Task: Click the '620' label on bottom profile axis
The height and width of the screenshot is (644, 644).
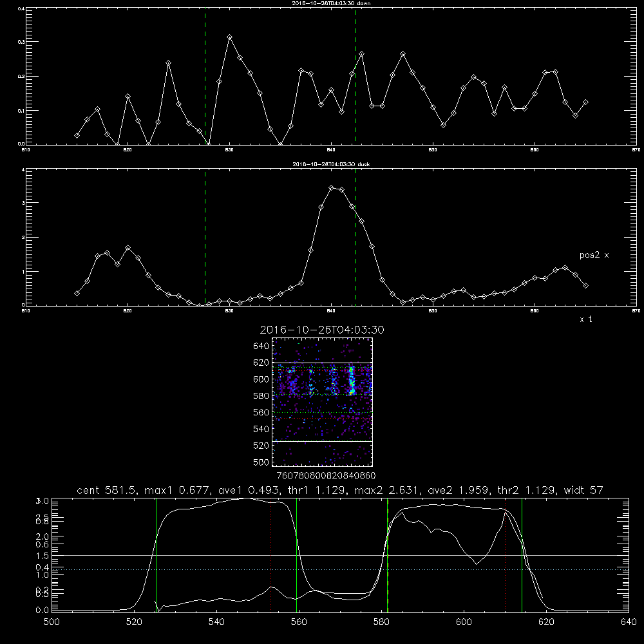Action: [x=546, y=622]
